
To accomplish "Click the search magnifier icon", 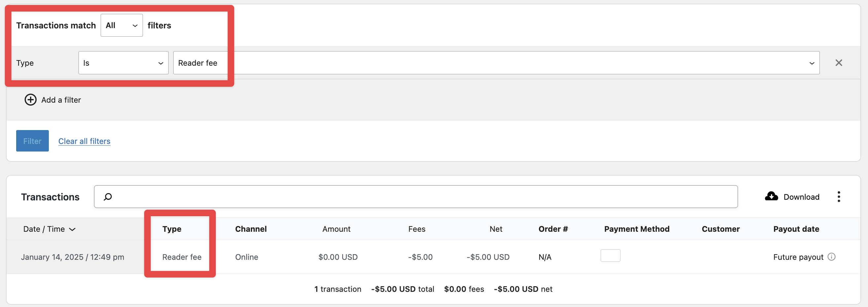I will (x=108, y=196).
